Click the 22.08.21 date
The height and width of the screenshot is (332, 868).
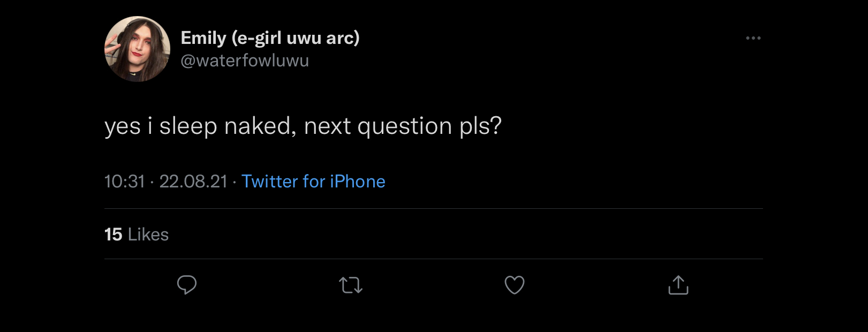[x=193, y=182]
